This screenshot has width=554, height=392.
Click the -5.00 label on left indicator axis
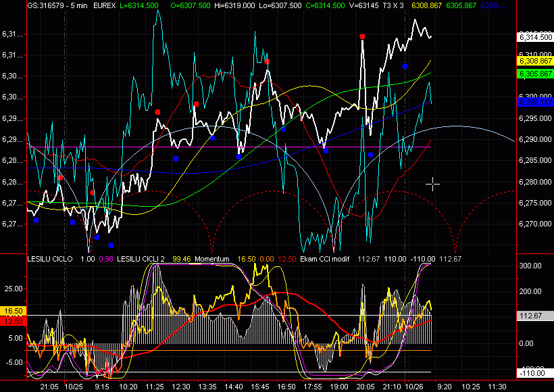click(14, 362)
